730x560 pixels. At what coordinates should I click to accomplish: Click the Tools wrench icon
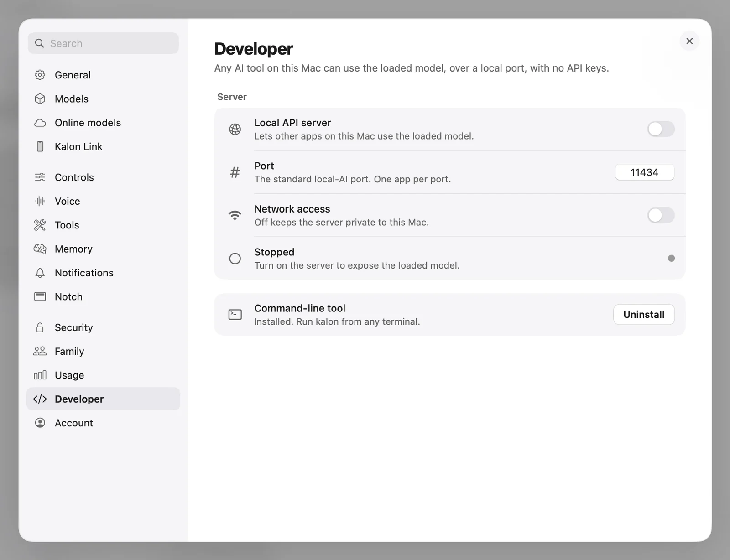pos(40,225)
